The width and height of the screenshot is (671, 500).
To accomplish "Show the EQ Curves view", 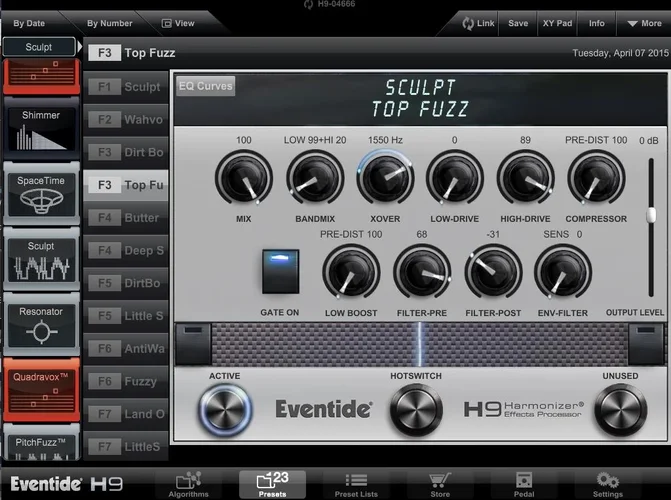I will point(205,86).
